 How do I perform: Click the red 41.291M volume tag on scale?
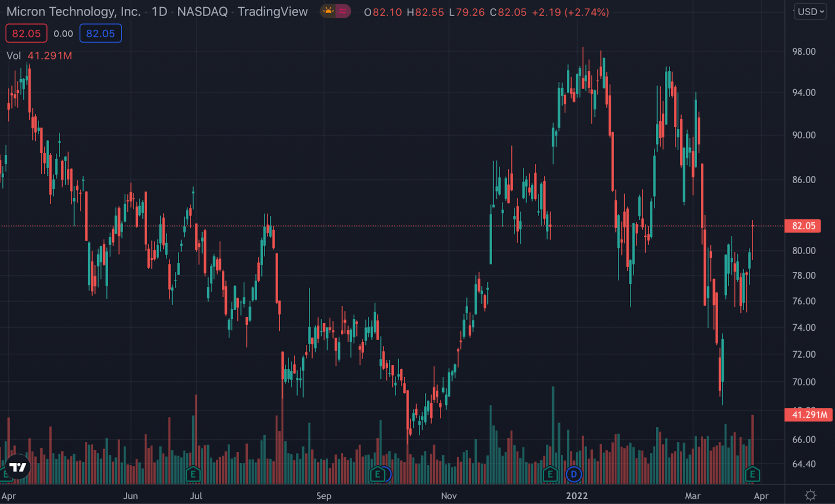tap(808, 415)
